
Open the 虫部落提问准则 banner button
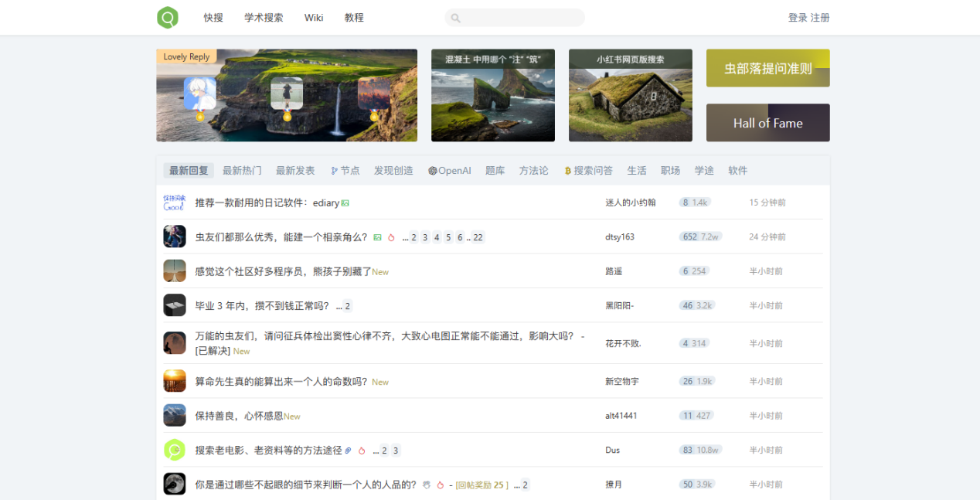(x=768, y=68)
